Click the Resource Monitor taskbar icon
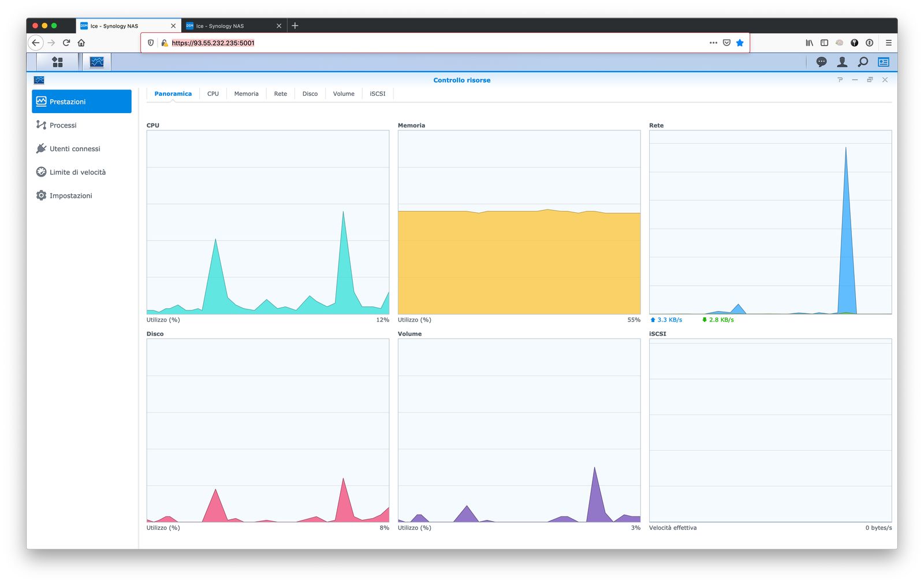The image size is (924, 584). click(96, 62)
